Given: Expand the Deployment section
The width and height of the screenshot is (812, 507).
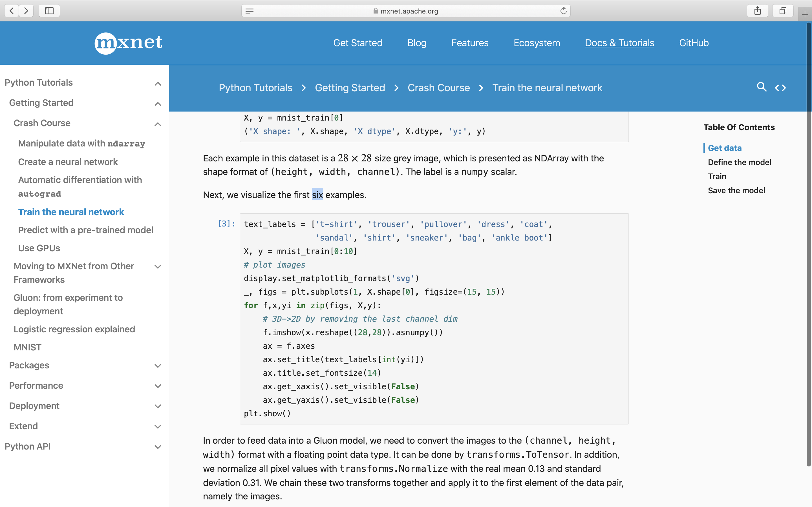Looking at the screenshot, I should (x=158, y=406).
